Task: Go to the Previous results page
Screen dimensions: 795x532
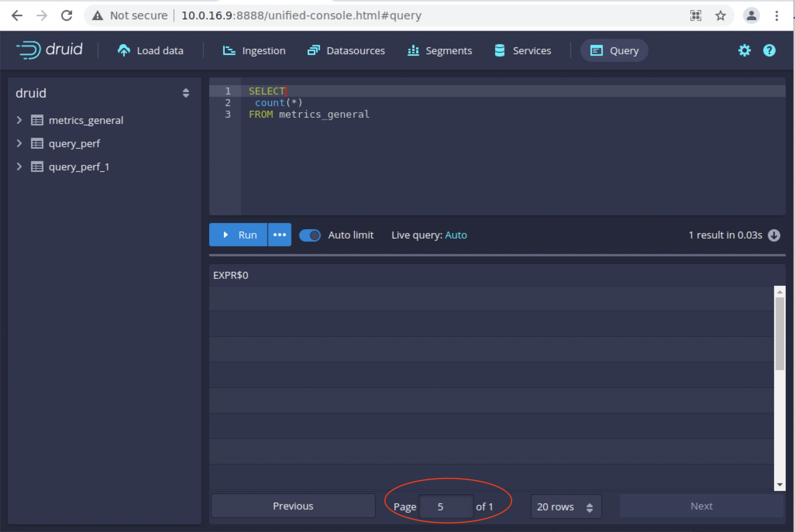Action: pos(293,506)
